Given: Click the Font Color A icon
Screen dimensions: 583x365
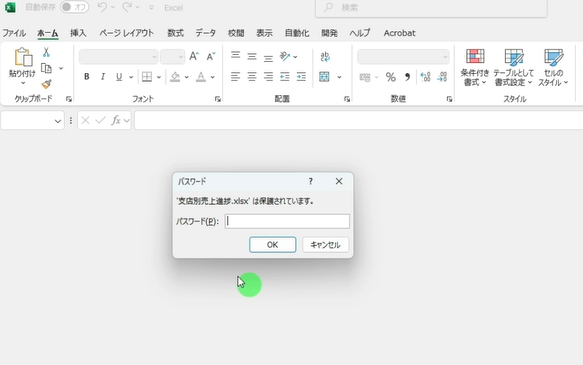Looking at the screenshot, I should 201,77.
